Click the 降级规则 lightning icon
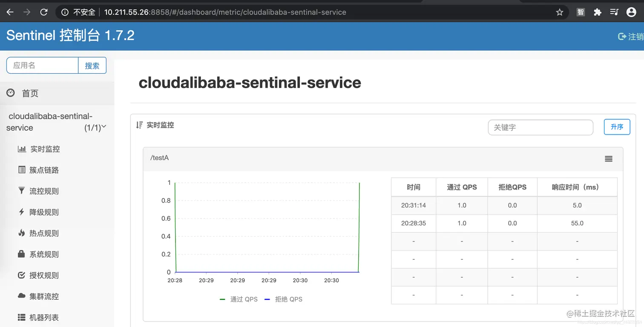 pyautogui.click(x=22, y=212)
